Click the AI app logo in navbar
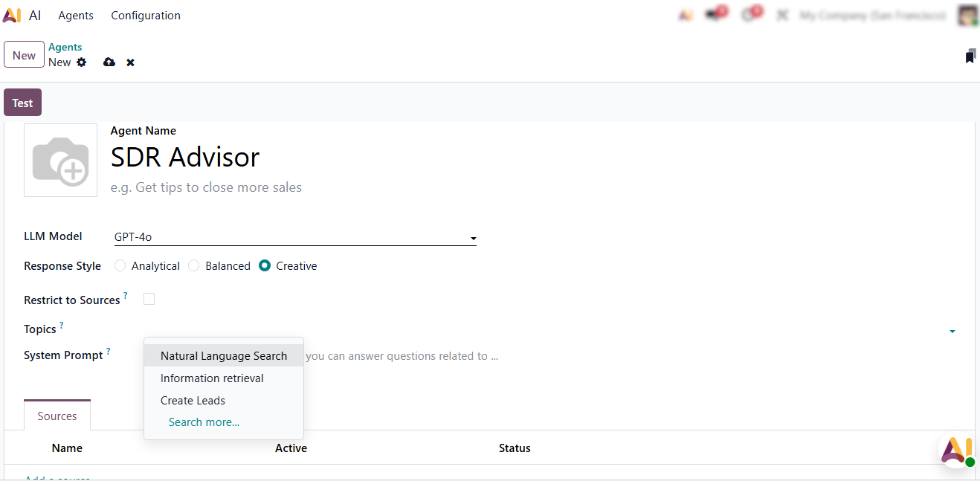Viewport: 980px width, 481px height. coord(12,16)
